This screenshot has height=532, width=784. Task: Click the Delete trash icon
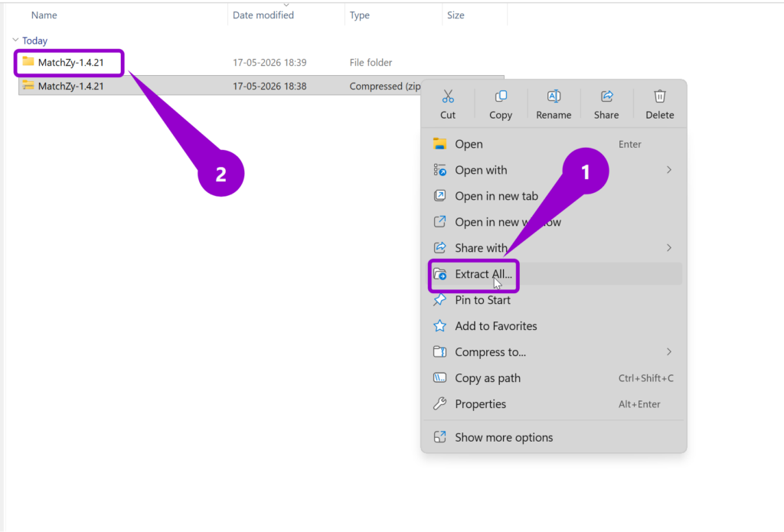point(659,96)
